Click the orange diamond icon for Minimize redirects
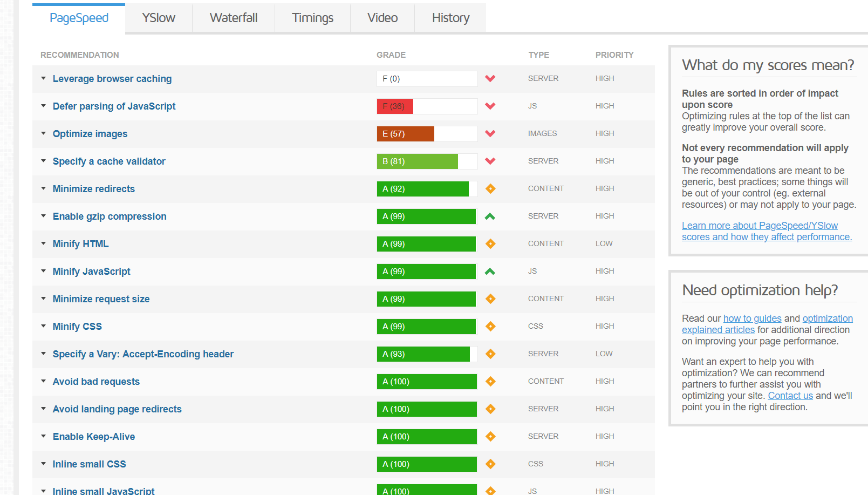The width and height of the screenshot is (868, 495). [490, 188]
